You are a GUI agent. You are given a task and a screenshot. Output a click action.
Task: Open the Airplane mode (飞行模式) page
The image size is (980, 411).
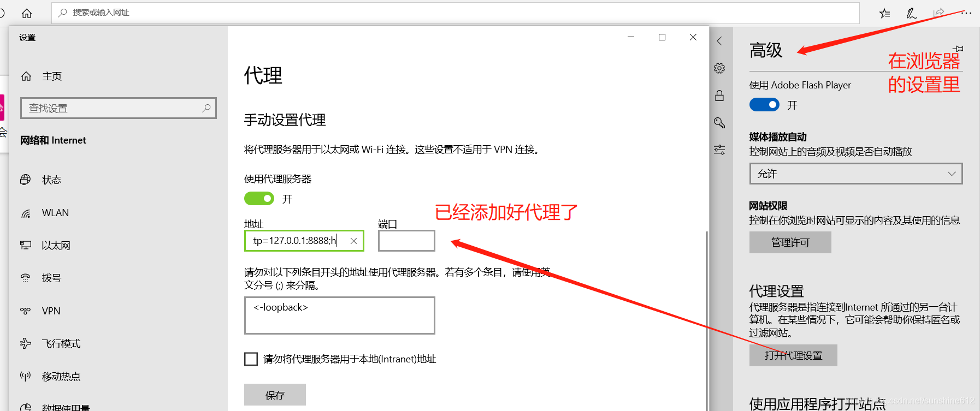[x=50, y=344]
